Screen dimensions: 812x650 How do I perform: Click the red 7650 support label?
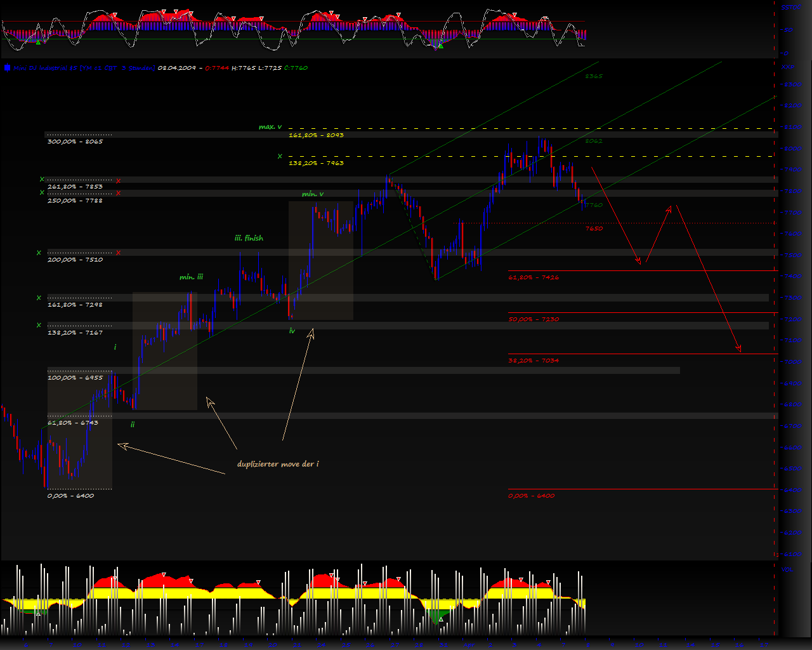(x=594, y=229)
